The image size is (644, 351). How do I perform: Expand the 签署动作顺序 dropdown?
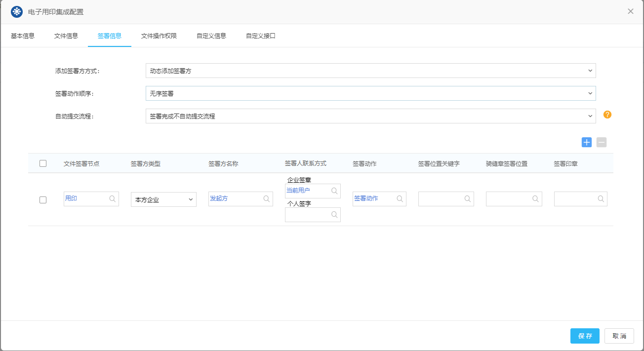coord(370,93)
